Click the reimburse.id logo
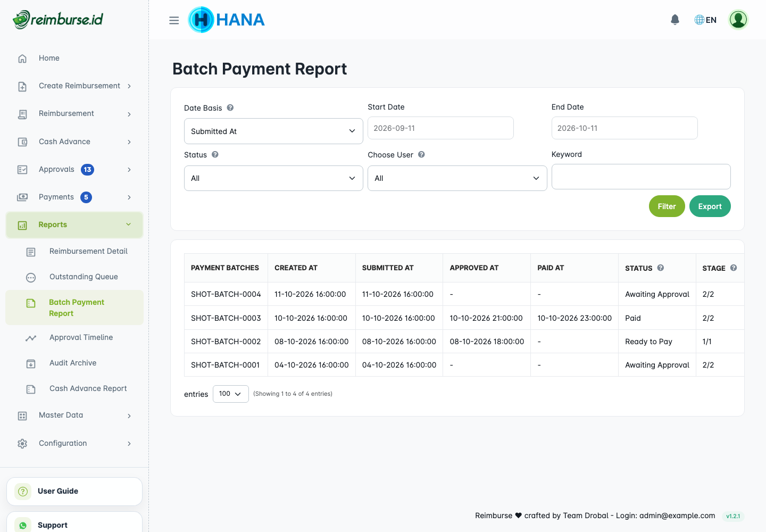Image resolution: width=766 pixels, height=532 pixels. (58, 20)
